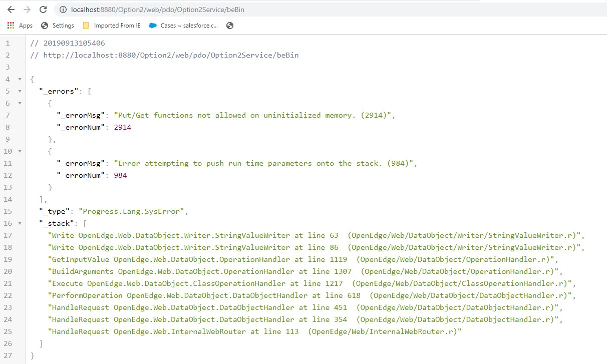Open the Apps bookmark grid
Image resolution: width=607 pixels, height=364 pixels.
point(20,26)
